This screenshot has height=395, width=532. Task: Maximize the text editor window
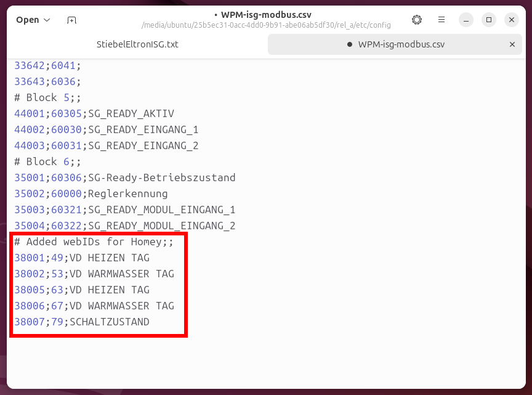[x=489, y=20]
